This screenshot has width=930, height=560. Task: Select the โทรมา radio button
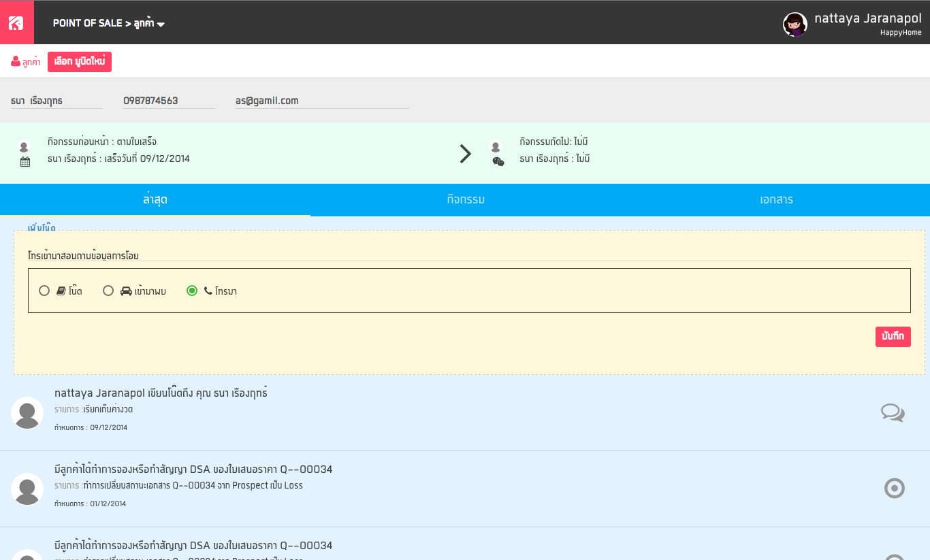click(x=192, y=291)
